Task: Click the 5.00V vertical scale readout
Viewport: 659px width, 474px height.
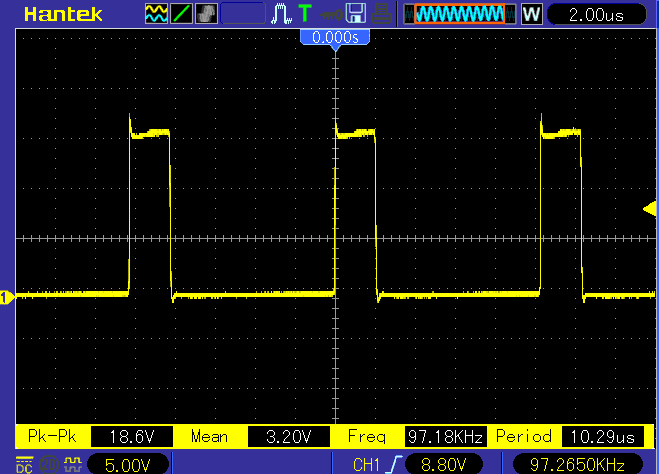Action: pos(130,464)
